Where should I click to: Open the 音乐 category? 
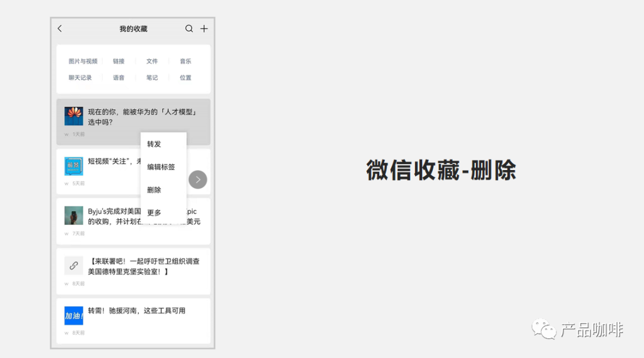(x=185, y=61)
